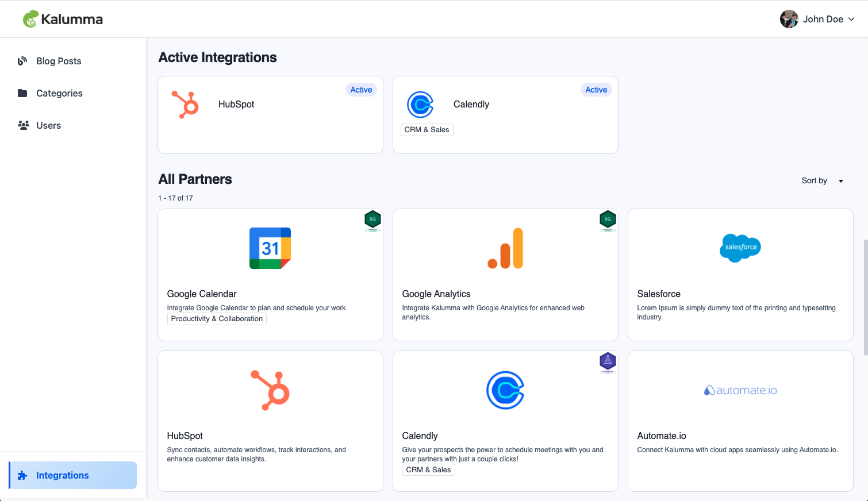Click the page vertical scrollbar
Screen dimensions: 868x501
point(866,298)
